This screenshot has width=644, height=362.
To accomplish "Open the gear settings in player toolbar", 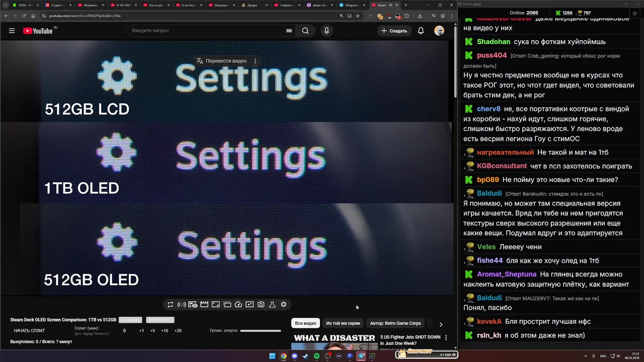I will click(284, 305).
